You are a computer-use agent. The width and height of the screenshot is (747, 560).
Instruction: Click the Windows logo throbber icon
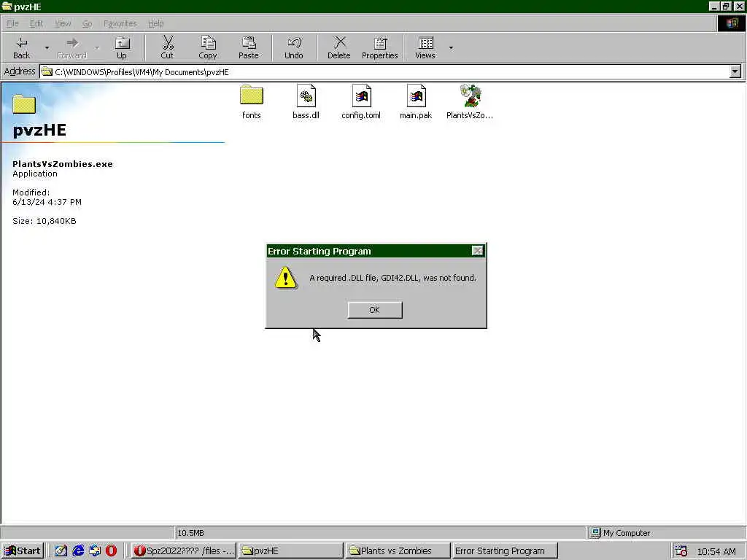[732, 23]
